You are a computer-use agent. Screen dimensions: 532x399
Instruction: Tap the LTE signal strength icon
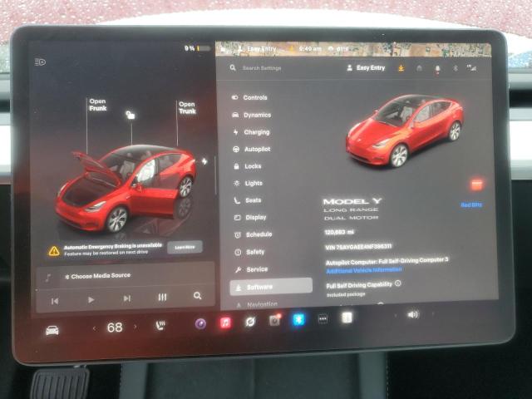tap(471, 68)
